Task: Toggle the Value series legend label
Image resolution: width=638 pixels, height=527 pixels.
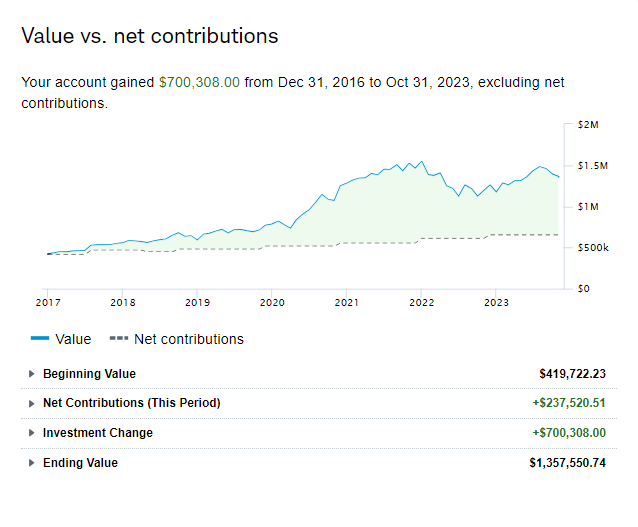Action: pos(73,339)
